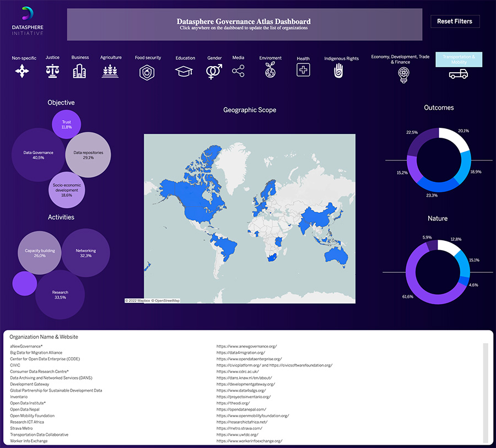Select the Justice scales icon
The image size is (496, 448).
click(x=52, y=71)
